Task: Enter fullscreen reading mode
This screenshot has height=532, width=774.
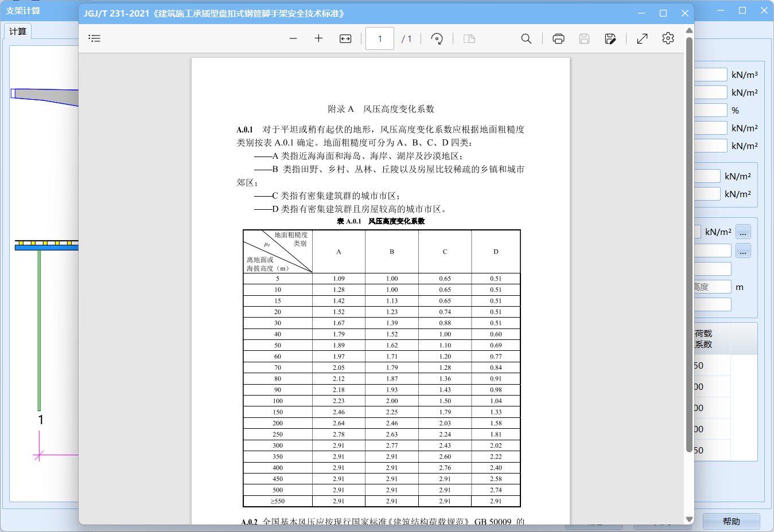Action: tap(641, 38)
